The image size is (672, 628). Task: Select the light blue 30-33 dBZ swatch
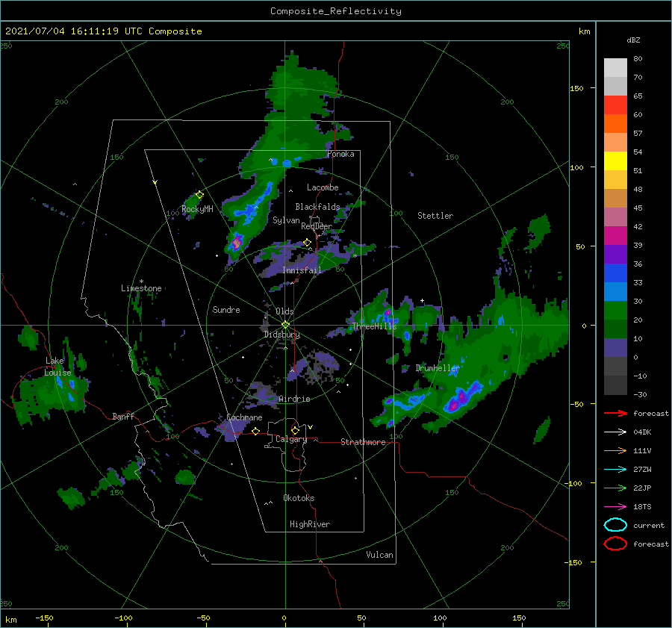[x=615, y=292]
